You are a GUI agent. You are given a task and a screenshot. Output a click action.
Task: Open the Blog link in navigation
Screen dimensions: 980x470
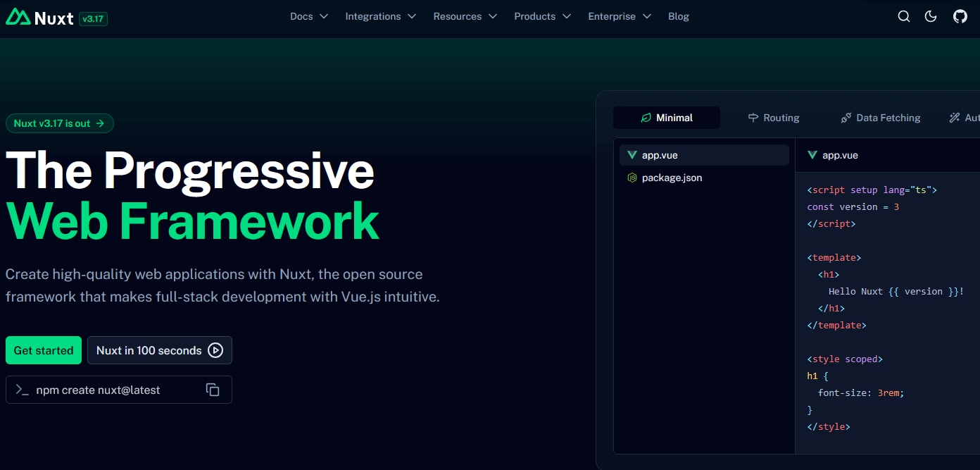[x=678, y=17]
